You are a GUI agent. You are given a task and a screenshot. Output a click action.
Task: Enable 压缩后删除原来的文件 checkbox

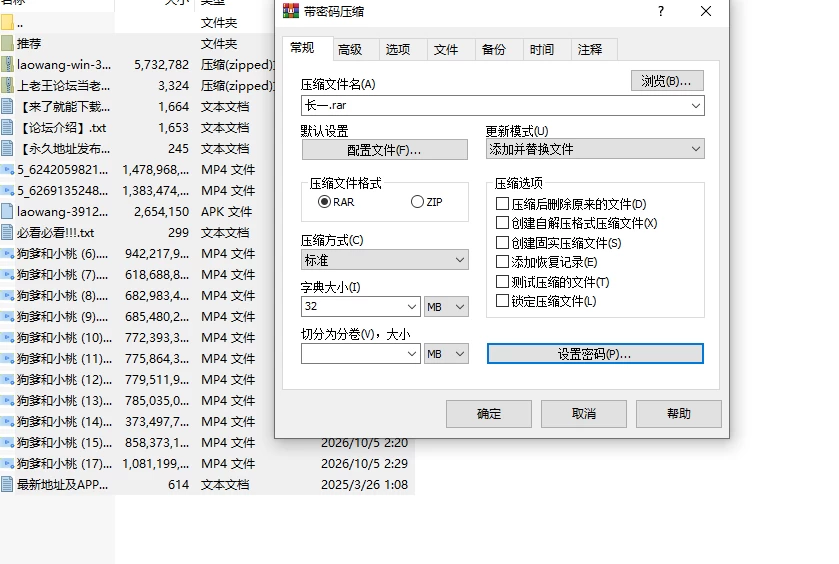[502, 204]
